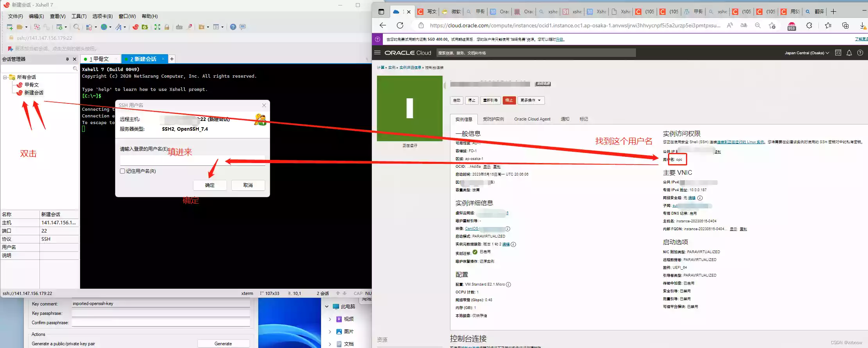
Task: Click the Disconnect icon in Xshell toolbar
Action: pos(37,27)
